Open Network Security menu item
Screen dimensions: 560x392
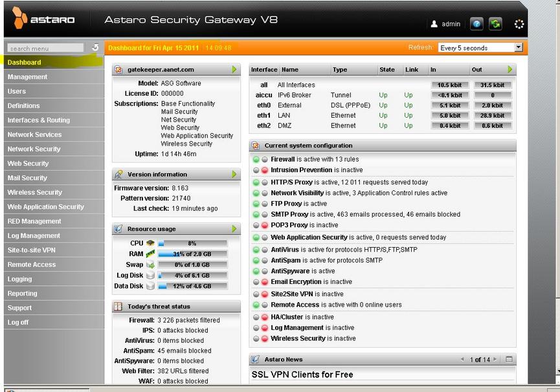coord(34,149)
